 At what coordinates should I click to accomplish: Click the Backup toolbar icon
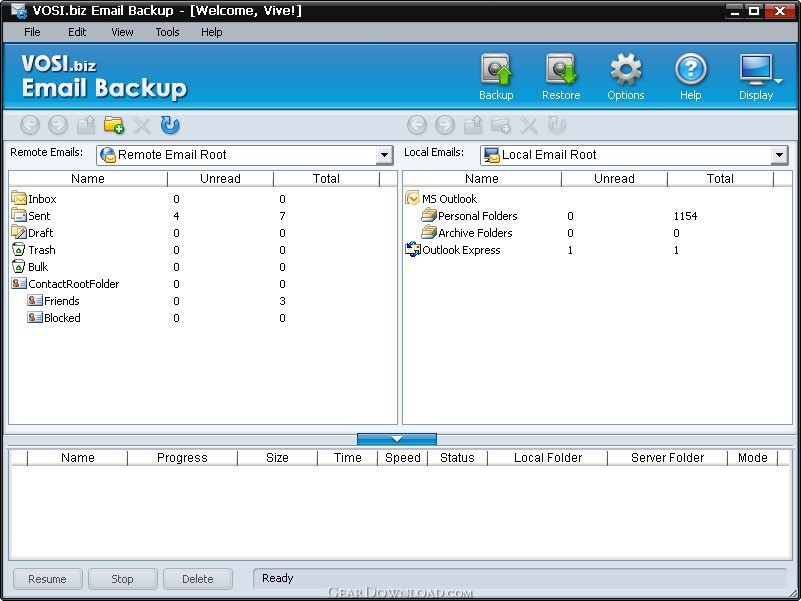coord(496,70)
